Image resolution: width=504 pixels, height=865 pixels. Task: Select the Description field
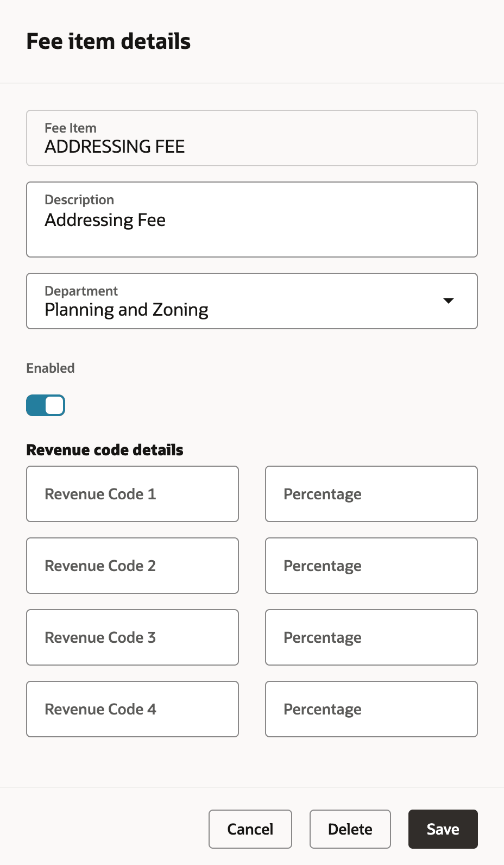click(x=252, y=220)
